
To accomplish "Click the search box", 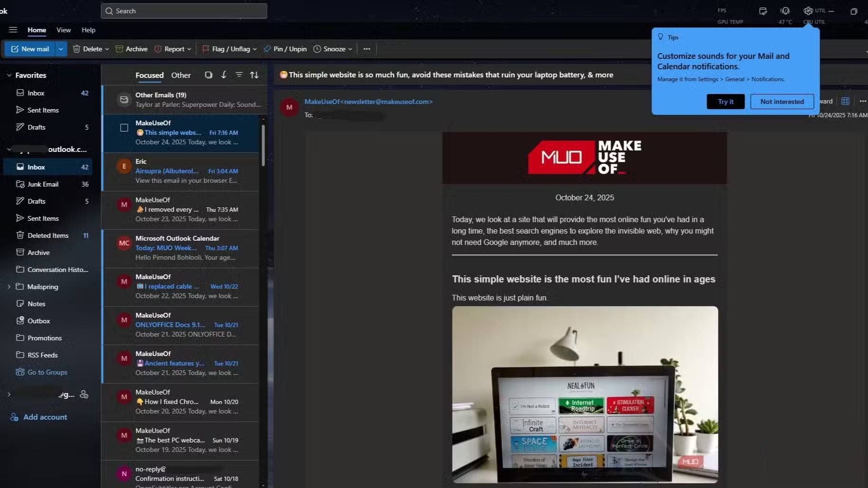I will [x=184, y=11].
